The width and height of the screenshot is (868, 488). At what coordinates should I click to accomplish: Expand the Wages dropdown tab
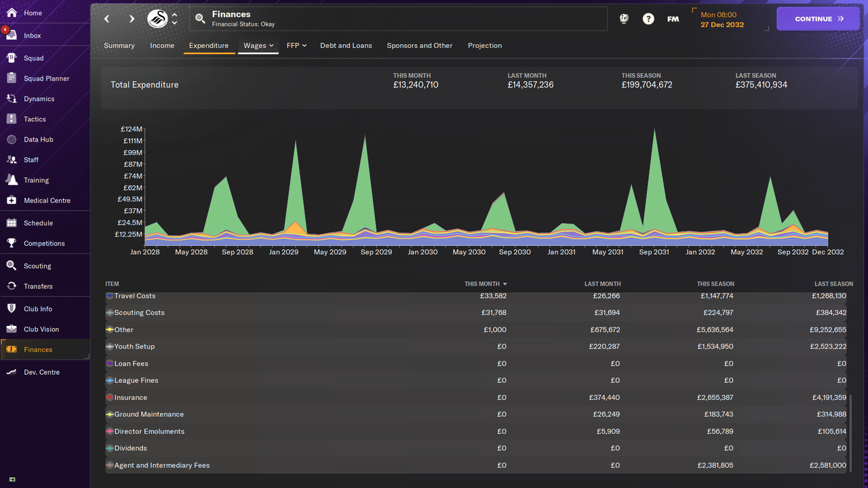point(258,45)
